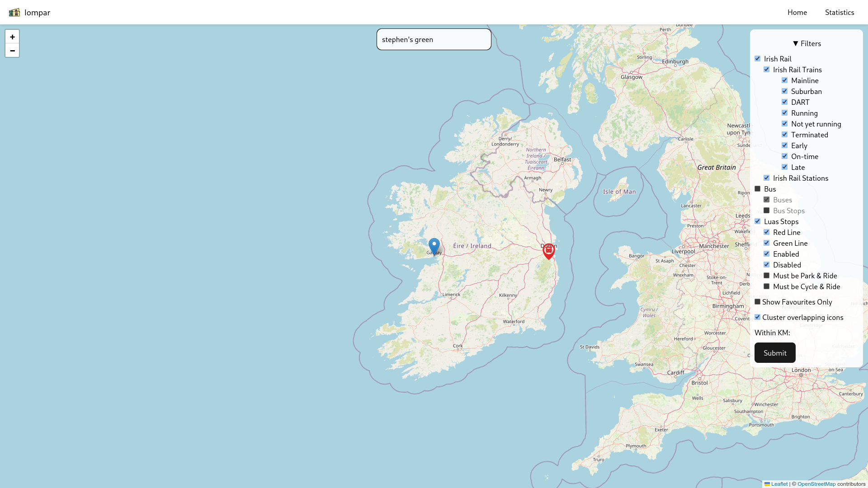
Task: Click the red Luas marker at Dublin
Action: tap(548, 251)
